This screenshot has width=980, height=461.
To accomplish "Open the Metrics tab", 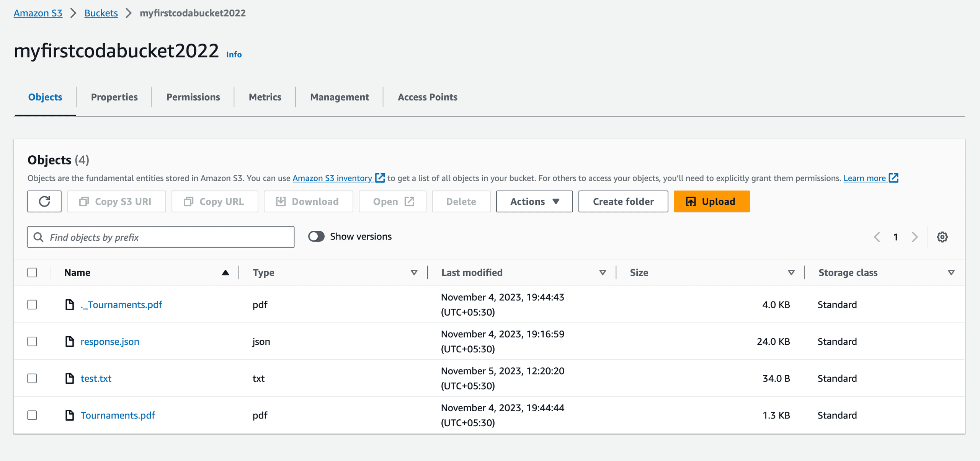I will (x=265, y=97).
